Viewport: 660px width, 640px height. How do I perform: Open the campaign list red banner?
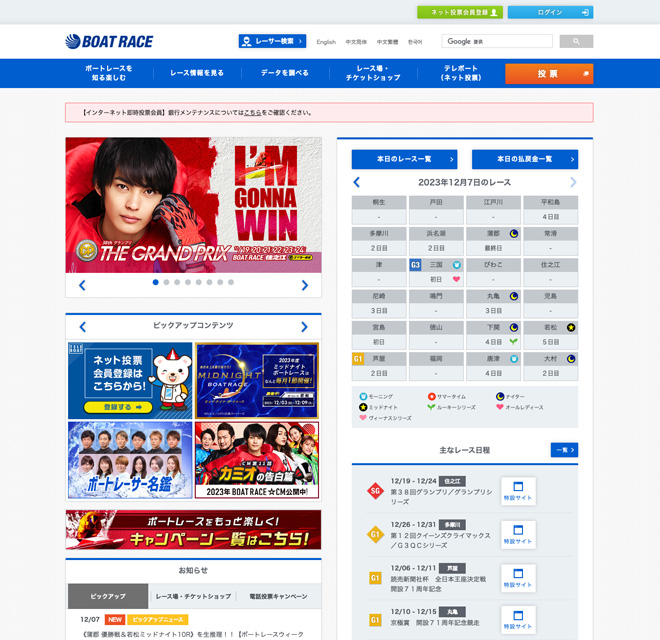point(194,530)
